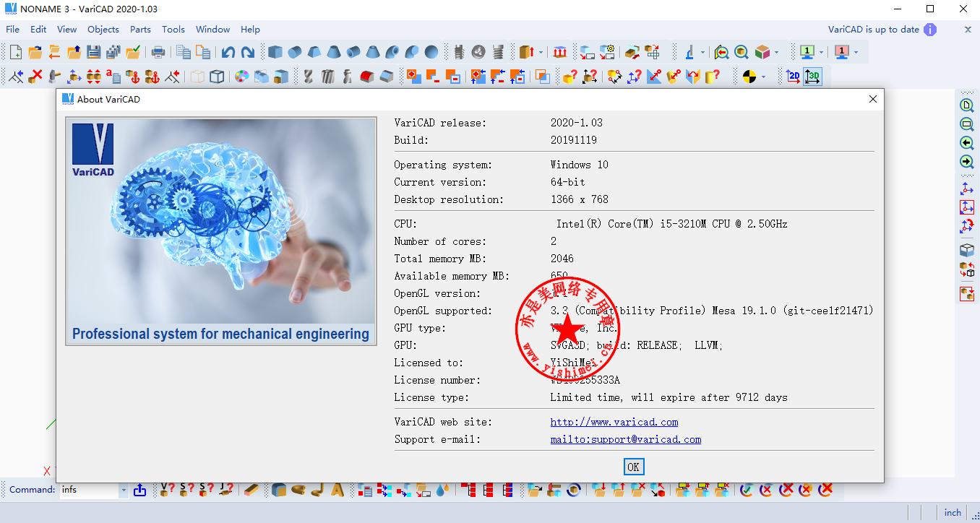This screenshot has height=523, width=980.
Task: Print using the printer icon
Action: (x=158, y=52)
